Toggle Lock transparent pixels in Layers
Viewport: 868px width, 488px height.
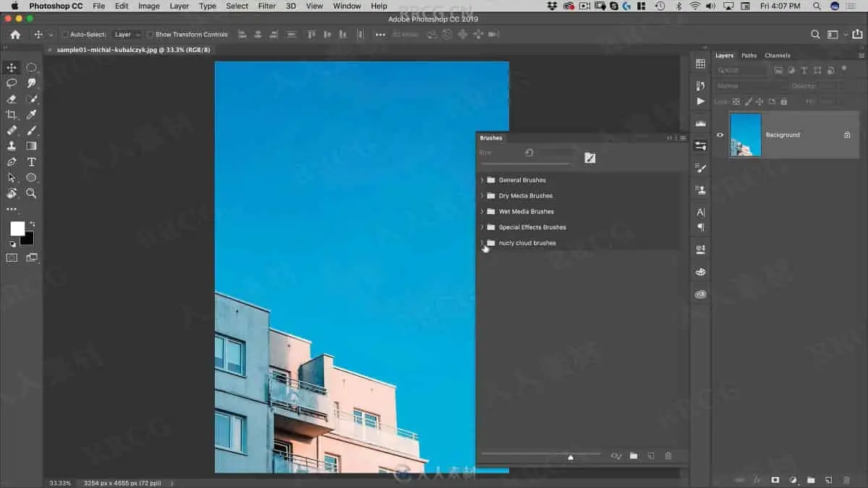(x=736, y=102)
